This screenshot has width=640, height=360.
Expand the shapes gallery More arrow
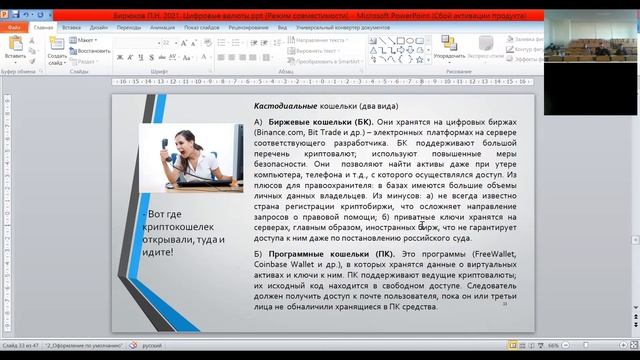click(428, 60)
